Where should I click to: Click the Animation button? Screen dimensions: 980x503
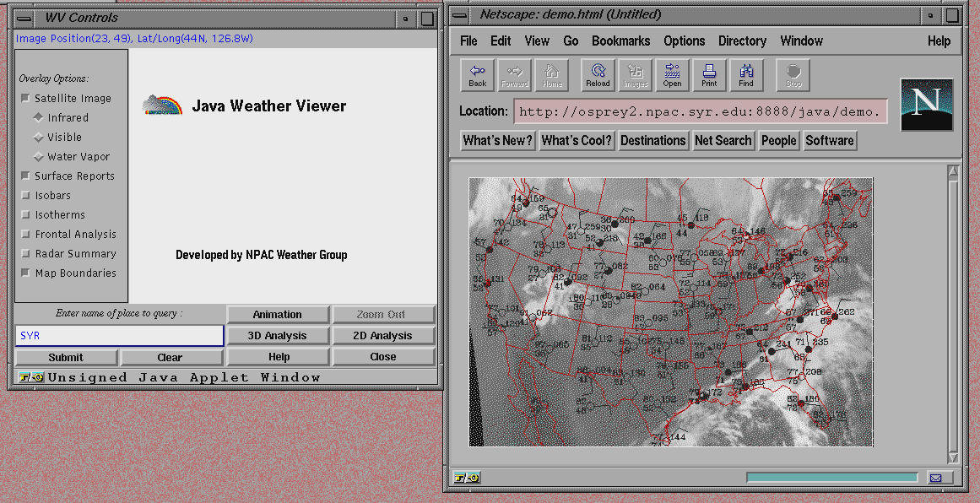pos(277,314)
